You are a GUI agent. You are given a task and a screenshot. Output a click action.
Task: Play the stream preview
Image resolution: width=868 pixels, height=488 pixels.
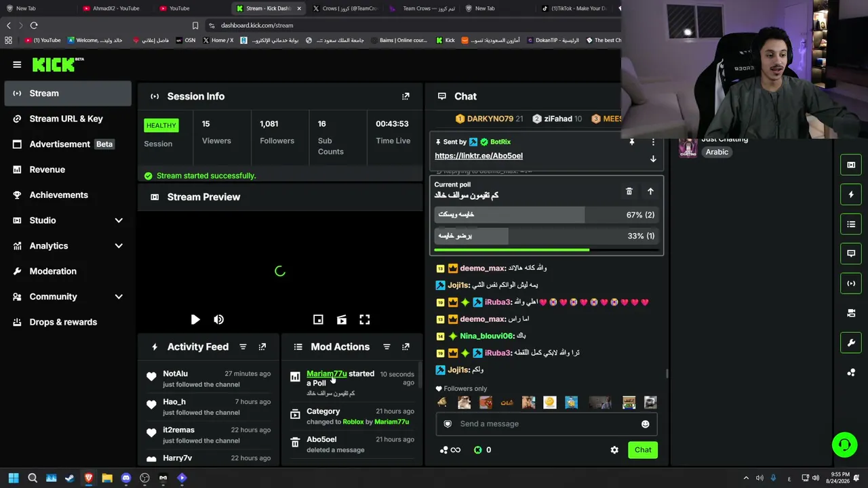tap(195, 319)
